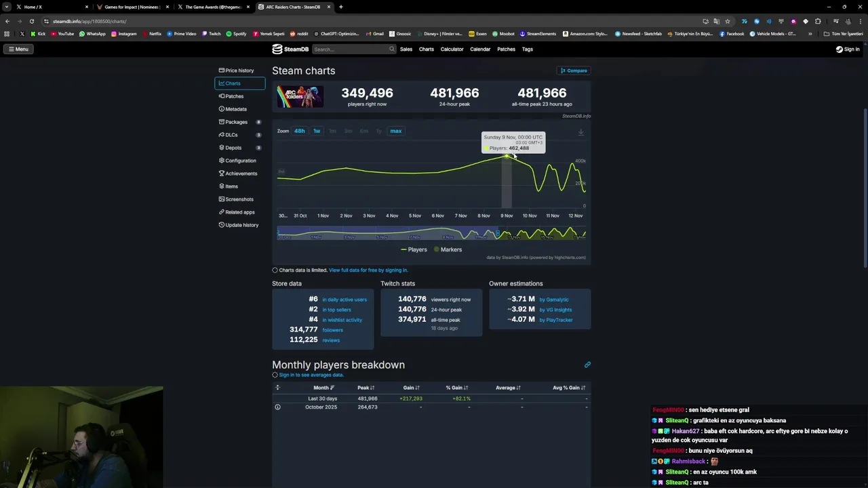Image resolution: width=868 pixels, height=488 pixels.
Task: Sort the table by Avg % Gain column
Action: pos(568,388)
